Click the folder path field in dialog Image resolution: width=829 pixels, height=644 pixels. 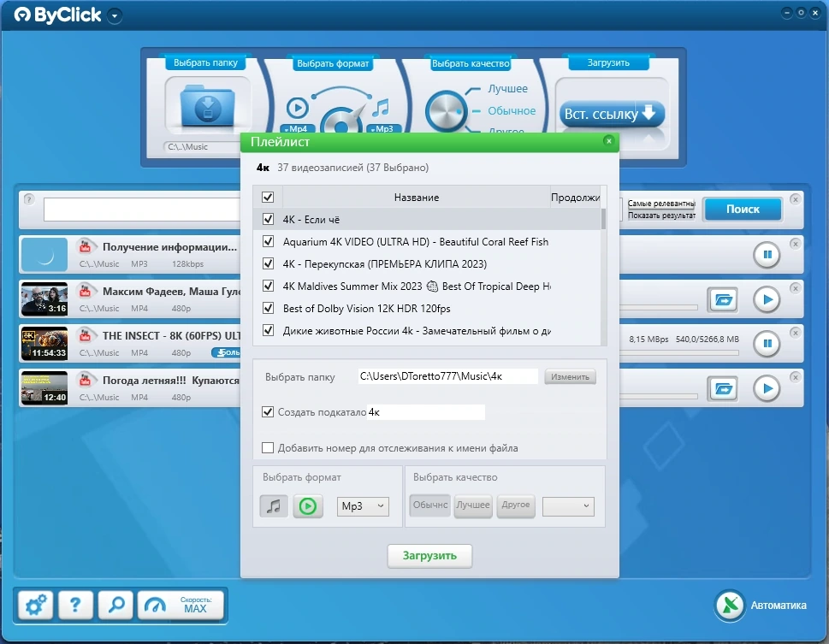[x=447, y=376]
